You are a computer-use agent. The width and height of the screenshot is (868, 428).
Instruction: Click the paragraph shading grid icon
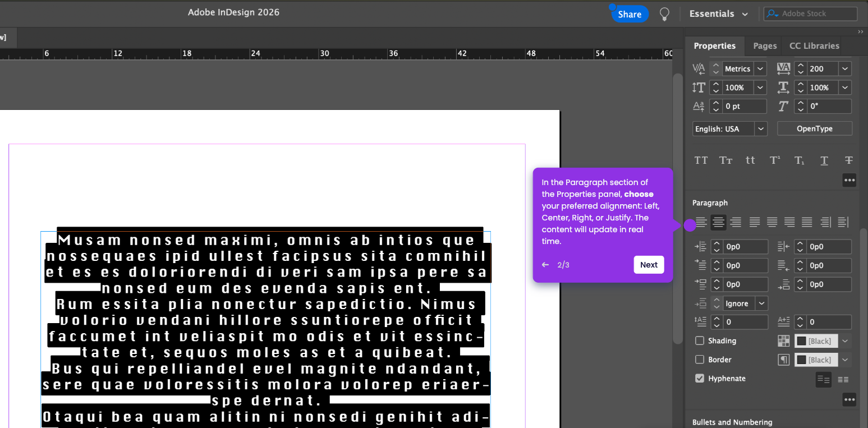click(783, 340)
